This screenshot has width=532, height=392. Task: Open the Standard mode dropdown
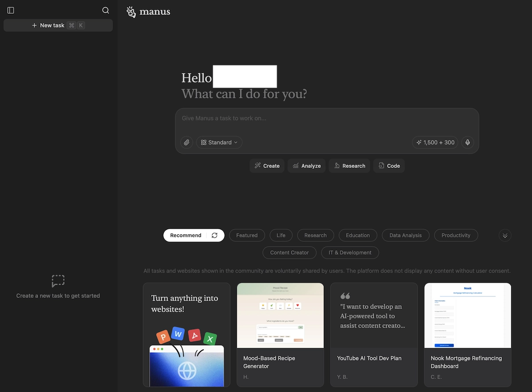219,143
